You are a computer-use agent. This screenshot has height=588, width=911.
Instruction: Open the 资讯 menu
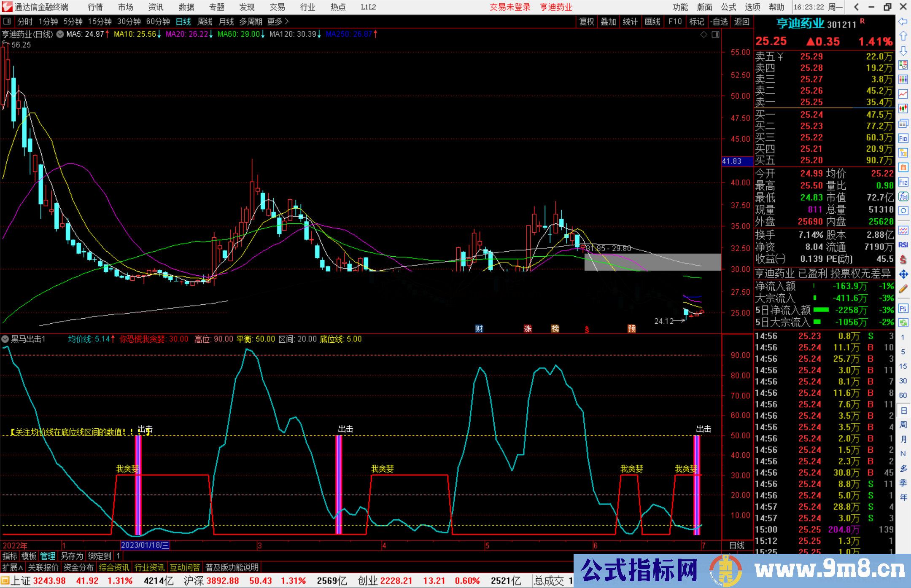[x=156, y=7]
